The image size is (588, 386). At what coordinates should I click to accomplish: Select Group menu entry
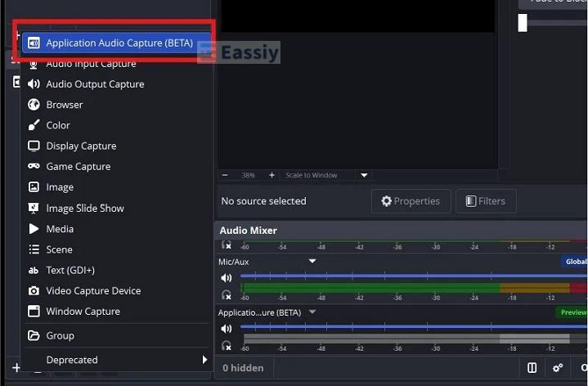(x=116, y=336)
